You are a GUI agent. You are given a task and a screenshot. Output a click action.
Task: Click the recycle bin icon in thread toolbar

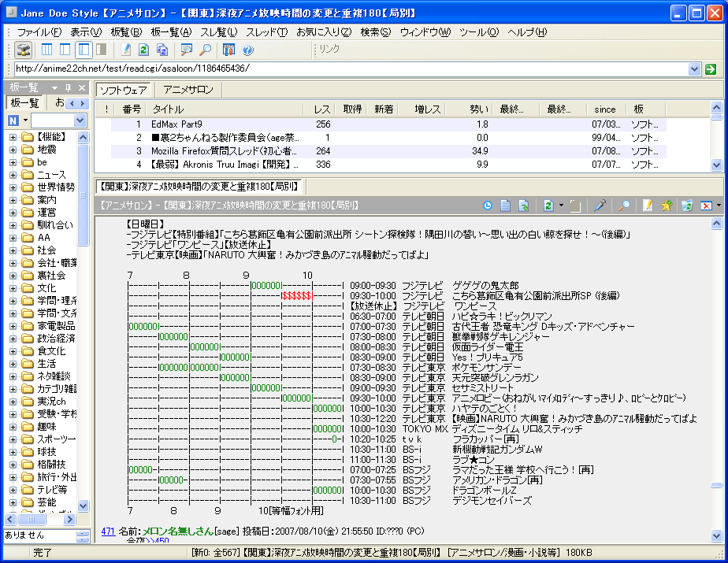point(687,206)
